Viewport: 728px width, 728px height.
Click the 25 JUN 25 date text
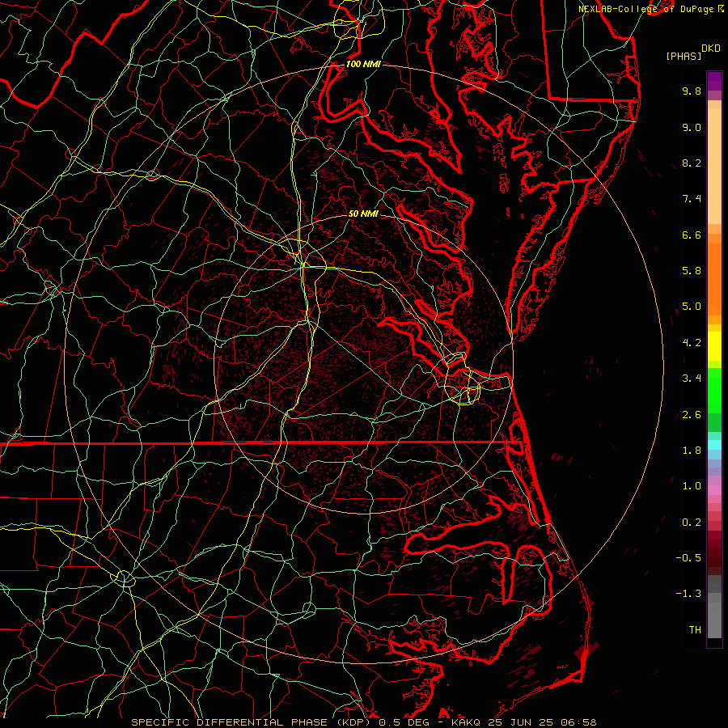[521, 722]
